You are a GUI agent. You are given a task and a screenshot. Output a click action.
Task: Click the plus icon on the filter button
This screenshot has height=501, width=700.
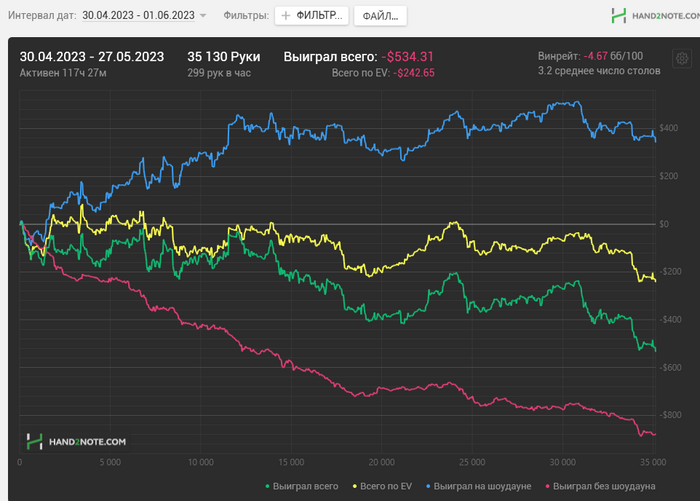click(287, 16)
